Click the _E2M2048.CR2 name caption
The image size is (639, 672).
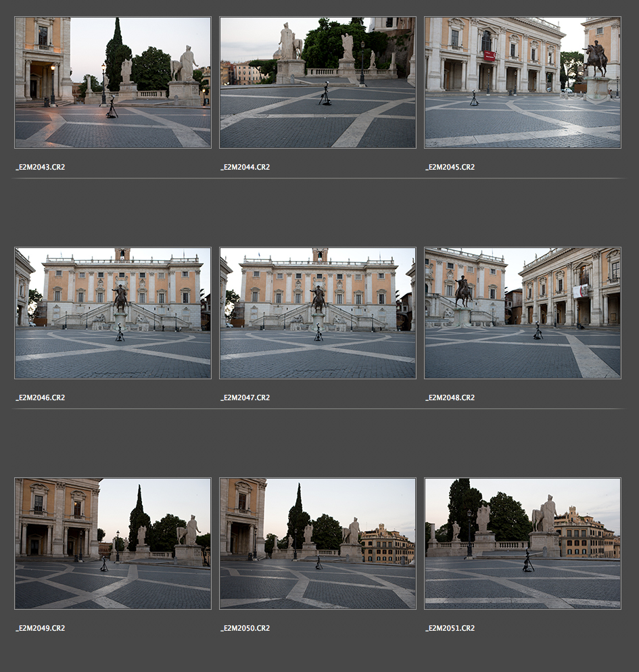point(450,398)
